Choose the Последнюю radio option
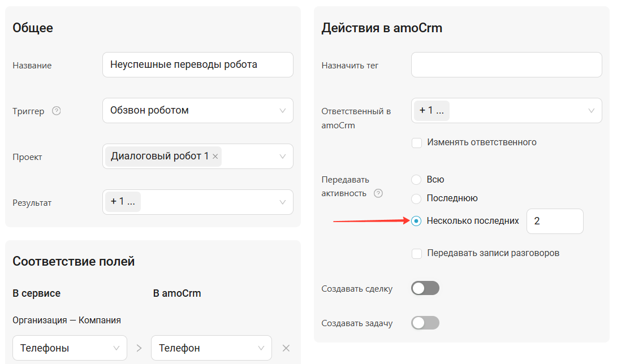Image resolution: width=617 pixels, height=364 pixels. click(x=416, y=198)
